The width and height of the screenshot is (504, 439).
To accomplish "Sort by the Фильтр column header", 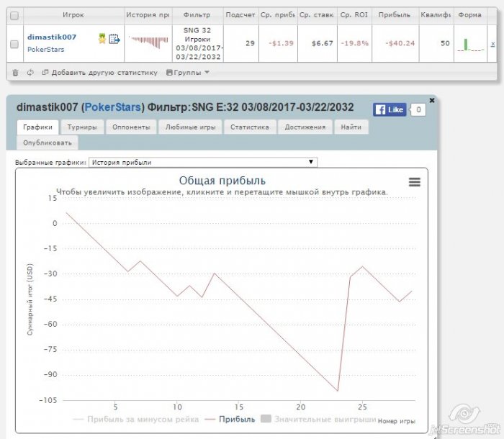I will point(197,15).
